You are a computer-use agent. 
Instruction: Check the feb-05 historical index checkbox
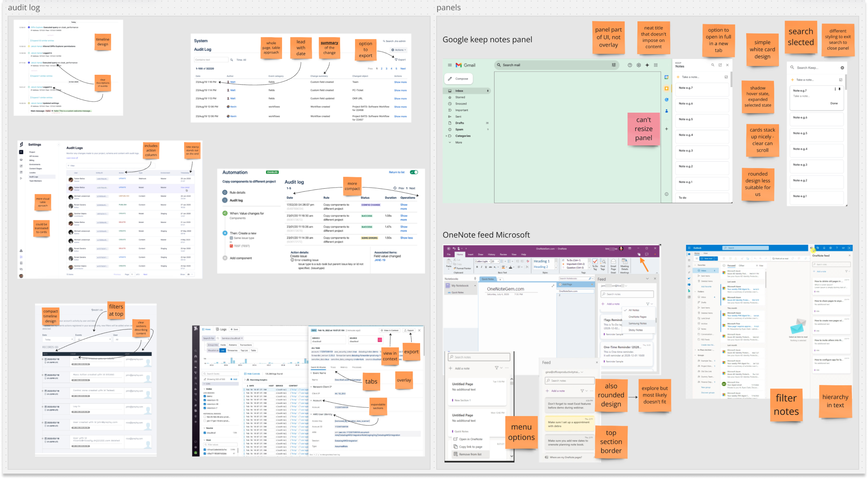point(205,417)
